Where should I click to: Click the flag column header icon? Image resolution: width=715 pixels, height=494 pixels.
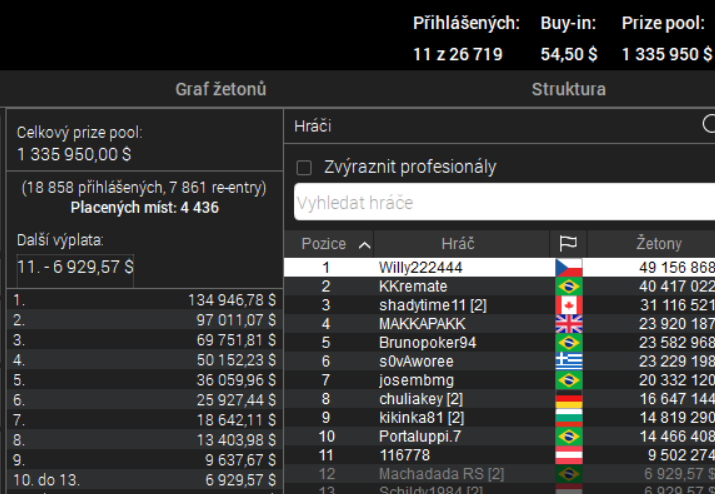pyautogui.click(x=568, y=244)
